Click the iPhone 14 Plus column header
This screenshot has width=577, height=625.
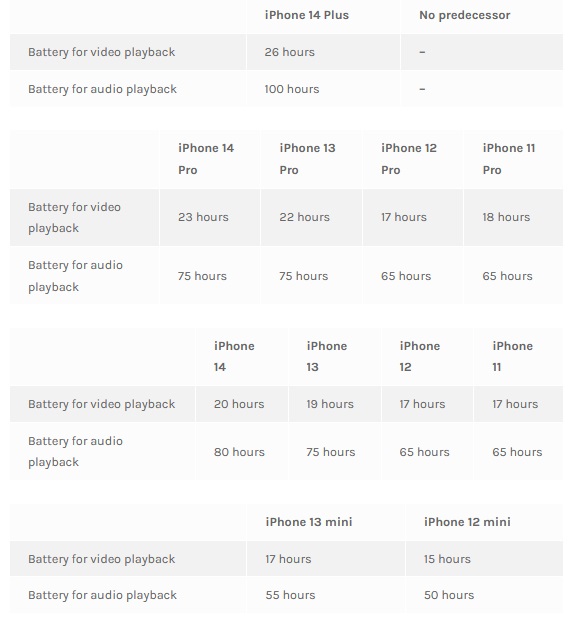[306, 15]
